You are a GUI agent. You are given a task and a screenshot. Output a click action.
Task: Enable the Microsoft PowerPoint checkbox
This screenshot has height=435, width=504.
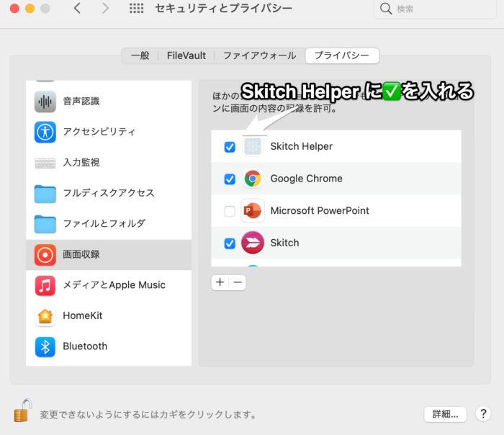(x=230, y=211)
